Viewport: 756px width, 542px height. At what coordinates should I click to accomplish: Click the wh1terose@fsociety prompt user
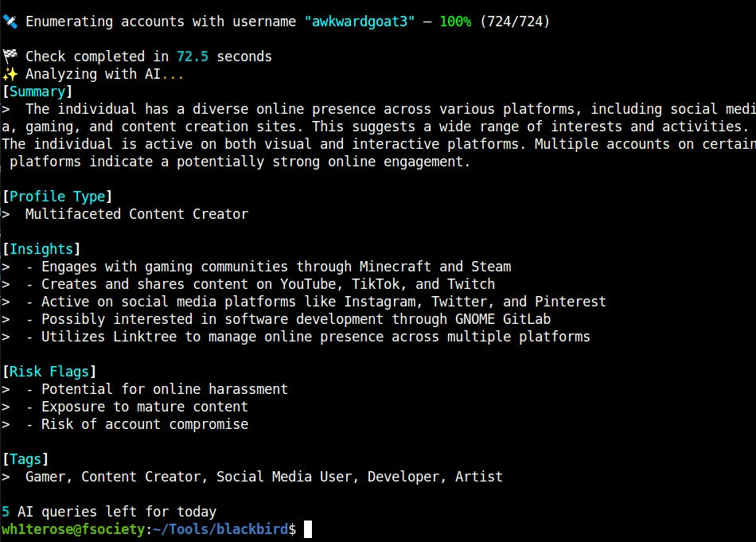[73, 529]
